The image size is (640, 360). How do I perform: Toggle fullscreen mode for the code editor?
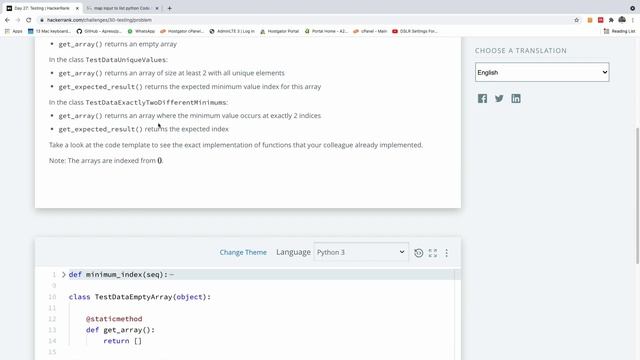tap(433, 253)
